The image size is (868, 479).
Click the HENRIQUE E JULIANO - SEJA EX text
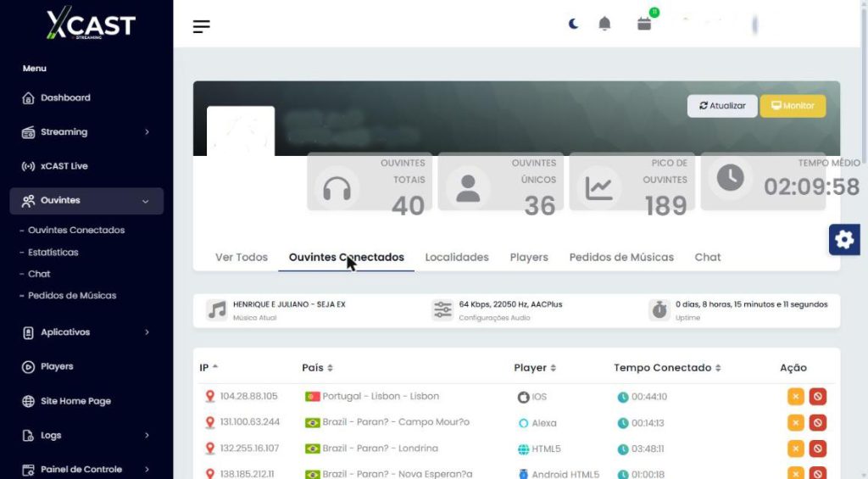point(289,304)
